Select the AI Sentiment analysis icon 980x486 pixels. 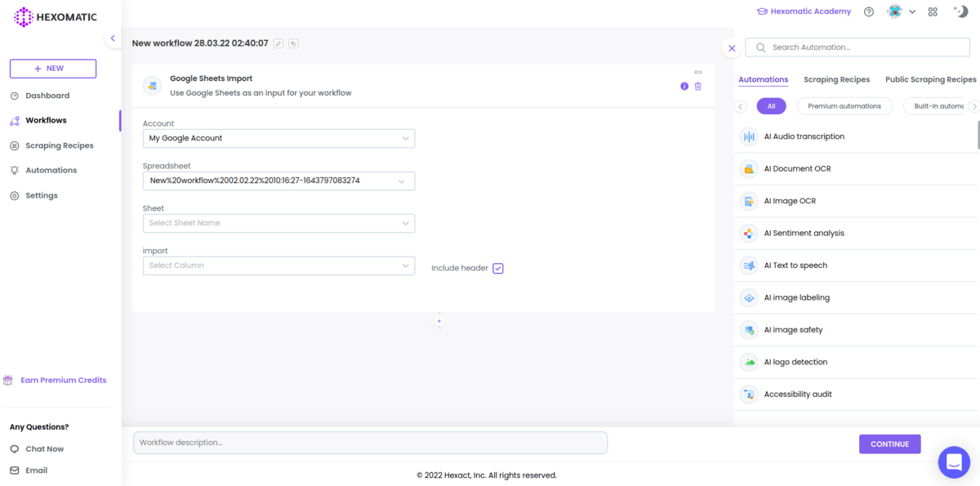coord(749,233)
